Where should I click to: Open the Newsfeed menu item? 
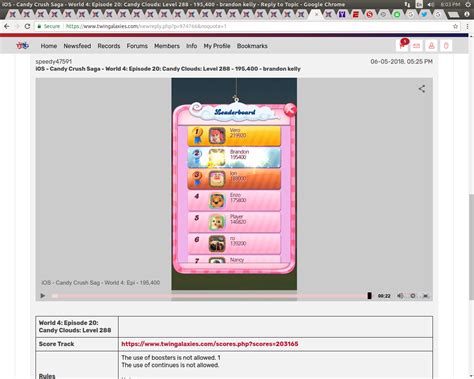[x=77, y=46]
